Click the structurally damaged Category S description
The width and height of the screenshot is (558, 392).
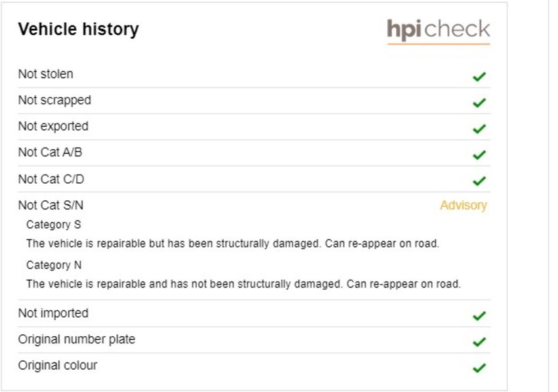coord(233,244)
